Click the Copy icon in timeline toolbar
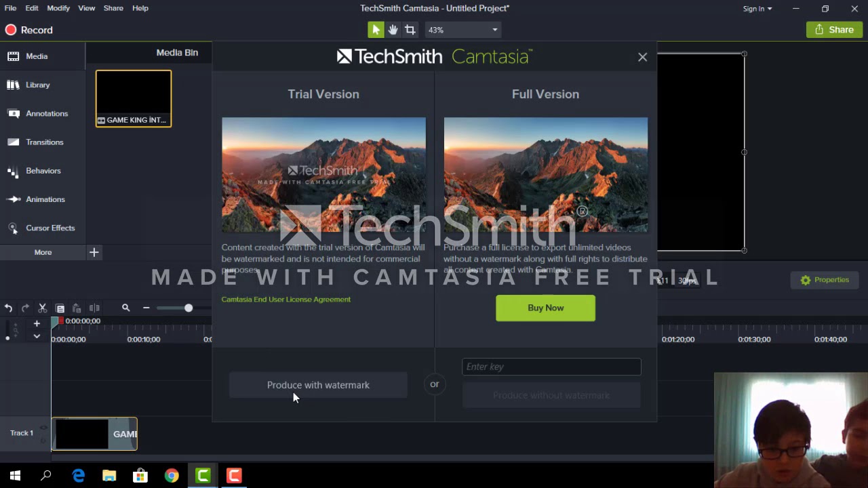Screen dimensions: 868x488 60,308
